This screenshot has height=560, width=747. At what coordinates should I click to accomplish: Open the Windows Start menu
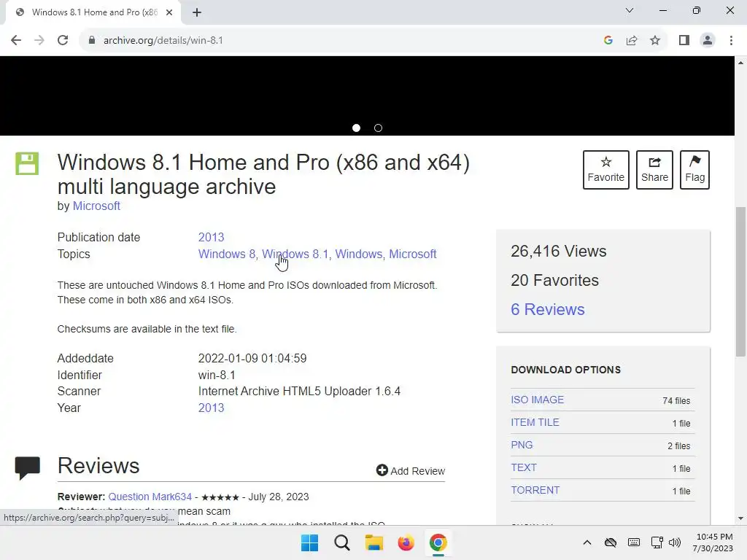[x=309, y=542]
